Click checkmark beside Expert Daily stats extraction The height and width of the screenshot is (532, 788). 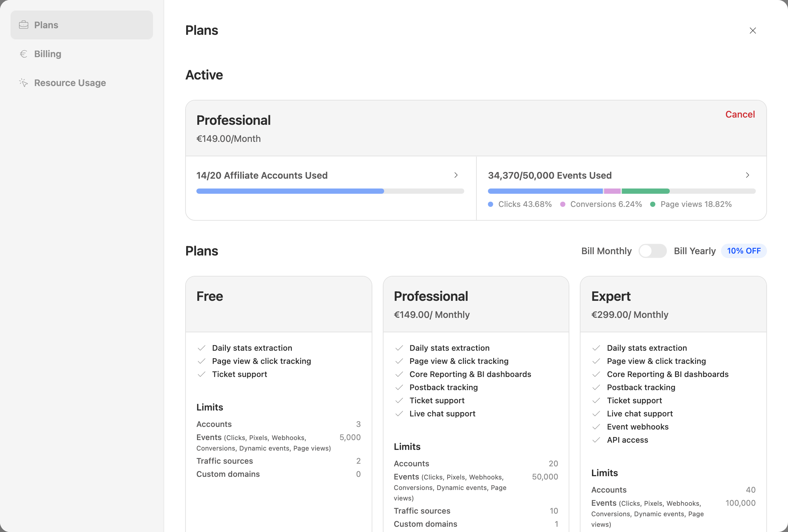point(596,348)
